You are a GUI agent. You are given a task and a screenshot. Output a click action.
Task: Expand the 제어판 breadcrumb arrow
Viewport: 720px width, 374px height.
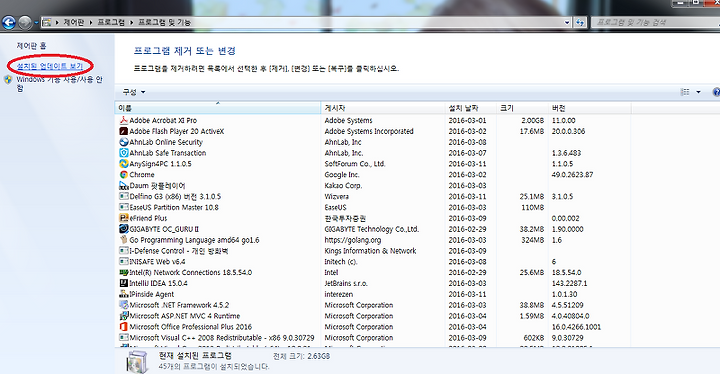(90, 22)
